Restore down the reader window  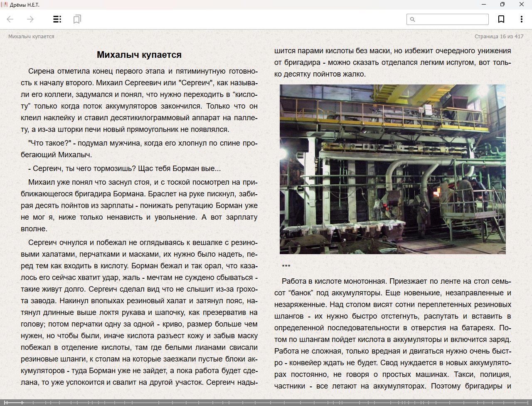(502, 5)
